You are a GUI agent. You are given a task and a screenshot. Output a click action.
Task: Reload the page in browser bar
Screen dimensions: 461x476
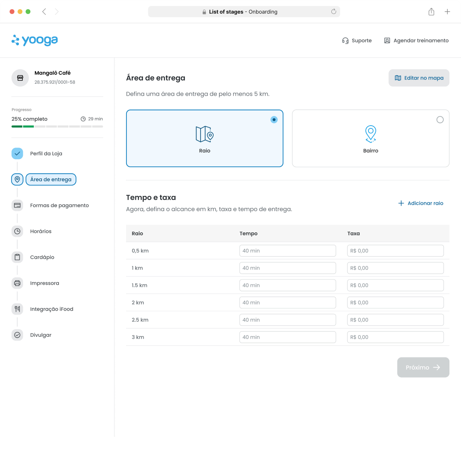pos(333,12)
